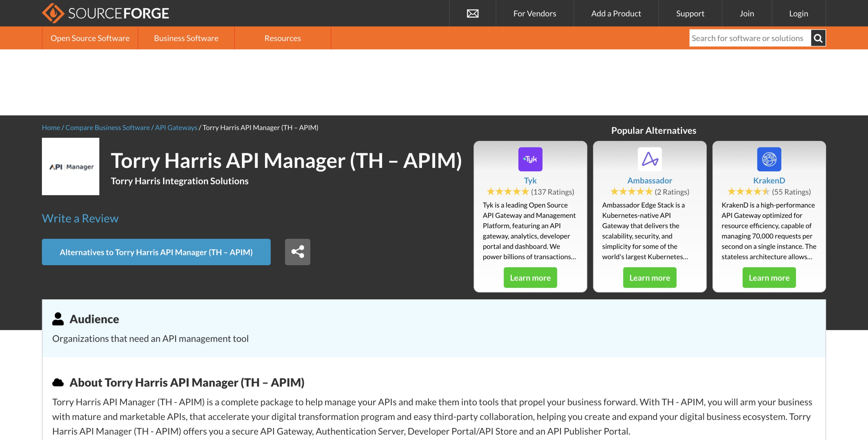Screen dimensions: 868x440
Task: Click the Ambassador logo icon
Action: pos(650,159)
